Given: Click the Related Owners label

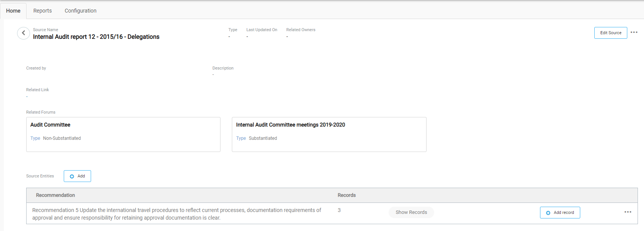Looking at the screenshot, I should click(301, 30).
